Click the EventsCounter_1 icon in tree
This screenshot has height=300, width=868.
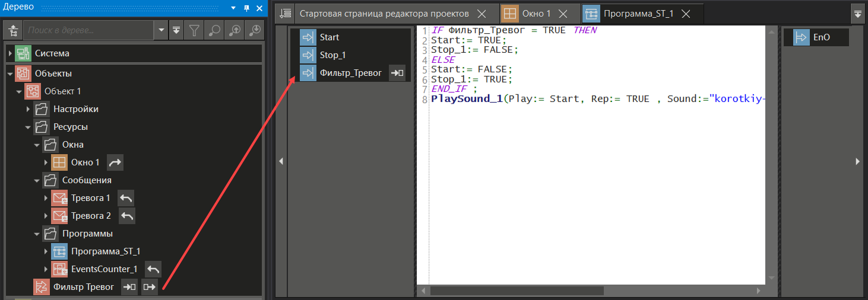click(x=59, y=269)
